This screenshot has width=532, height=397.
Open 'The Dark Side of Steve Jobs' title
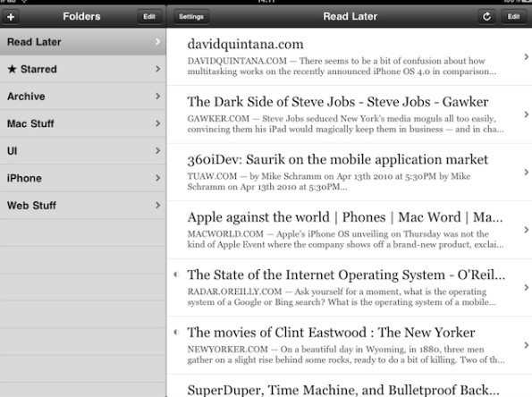click(338, 102)
